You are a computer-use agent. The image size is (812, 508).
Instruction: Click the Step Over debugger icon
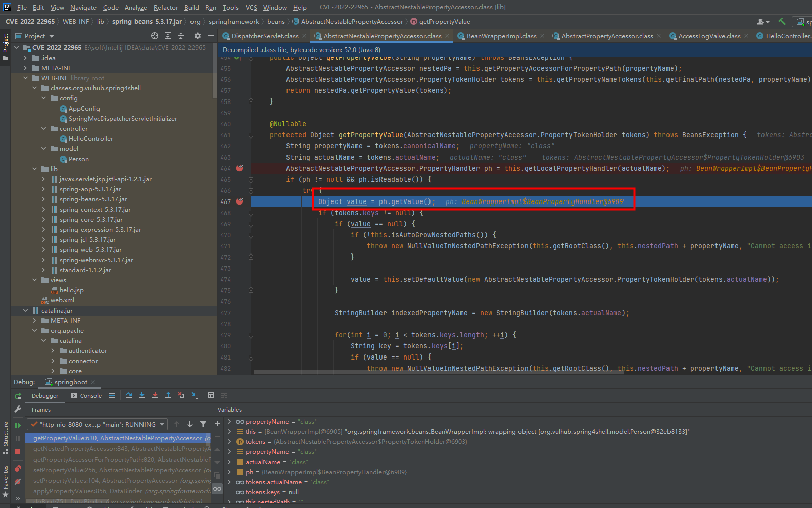coord(129,396)
